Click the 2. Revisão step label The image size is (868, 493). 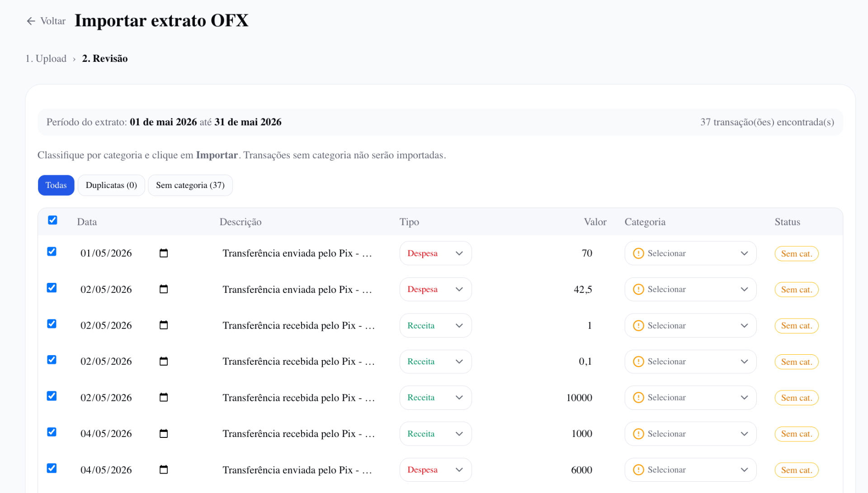click(x=105, y=59)
